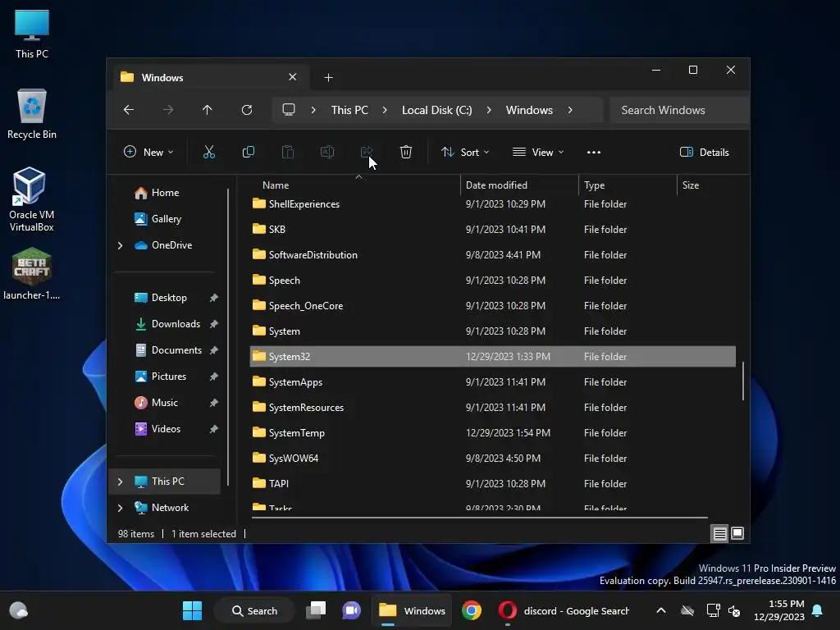840x630 pixels.
Task: Click the Paste clipboard icon
Action: point(288,152)
